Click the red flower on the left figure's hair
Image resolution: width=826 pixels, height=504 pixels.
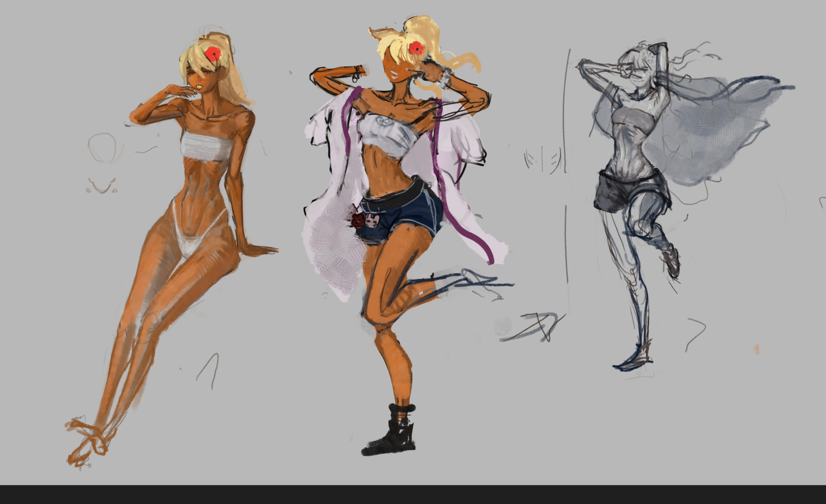pos(213,54)
